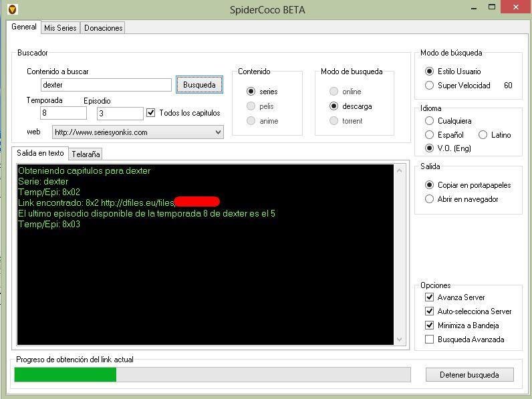Image resolution: width=532 pixels, height=399 pixels.
Task: Set language to Latino
Action: [483, 135]
